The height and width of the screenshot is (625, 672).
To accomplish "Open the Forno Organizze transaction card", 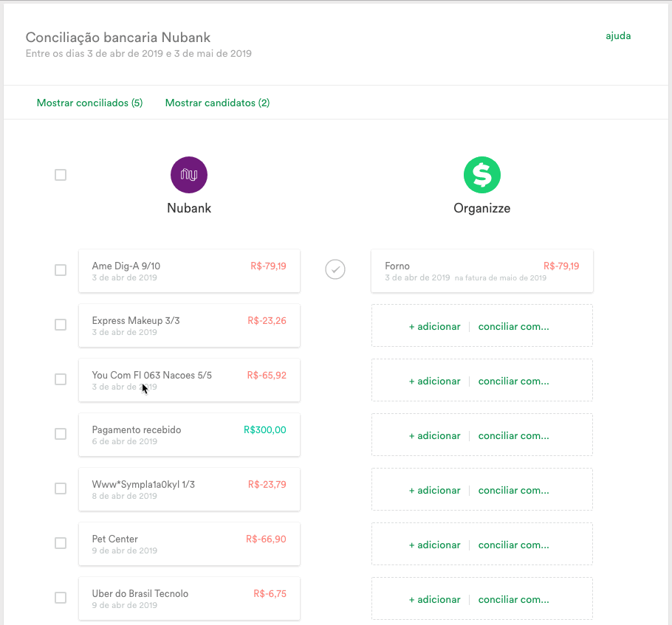I will (x=482, y=271).
